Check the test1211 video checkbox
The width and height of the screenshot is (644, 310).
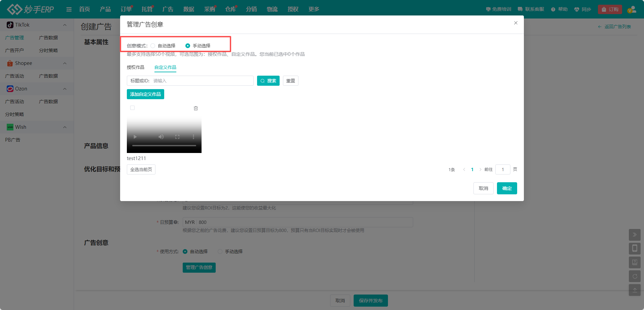click(133, 108)
